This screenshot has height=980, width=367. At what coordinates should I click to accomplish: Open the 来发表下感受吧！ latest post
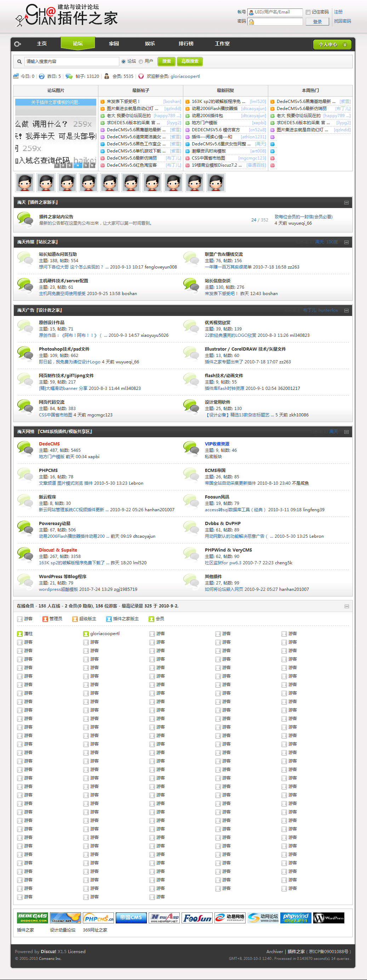[x=124, y=102]
